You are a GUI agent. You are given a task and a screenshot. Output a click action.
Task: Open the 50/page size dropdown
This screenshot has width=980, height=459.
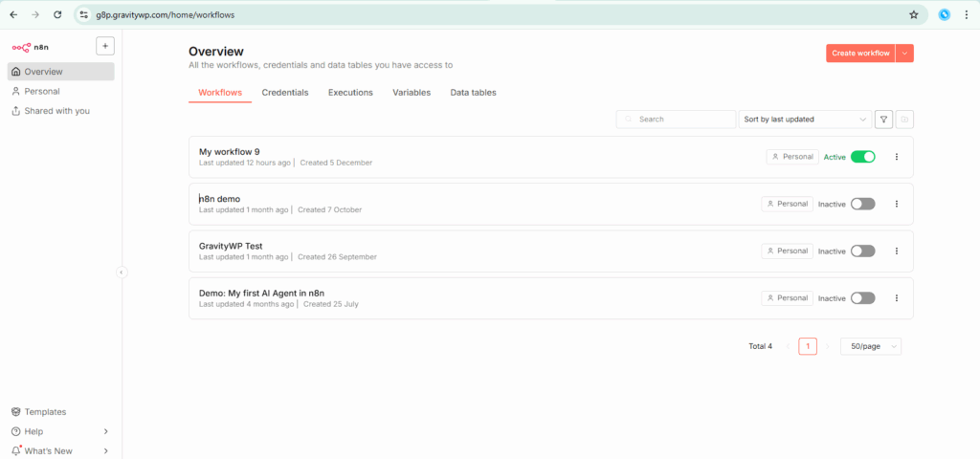coord(871,346)
